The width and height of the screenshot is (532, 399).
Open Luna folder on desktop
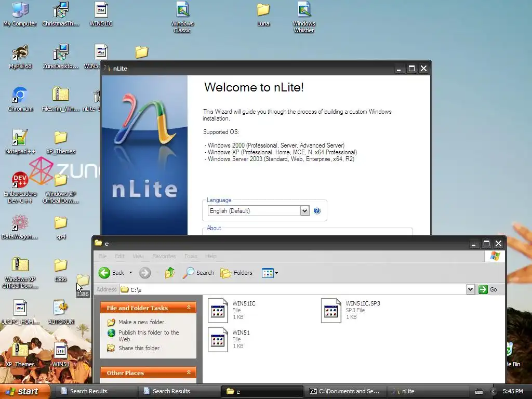263,14
